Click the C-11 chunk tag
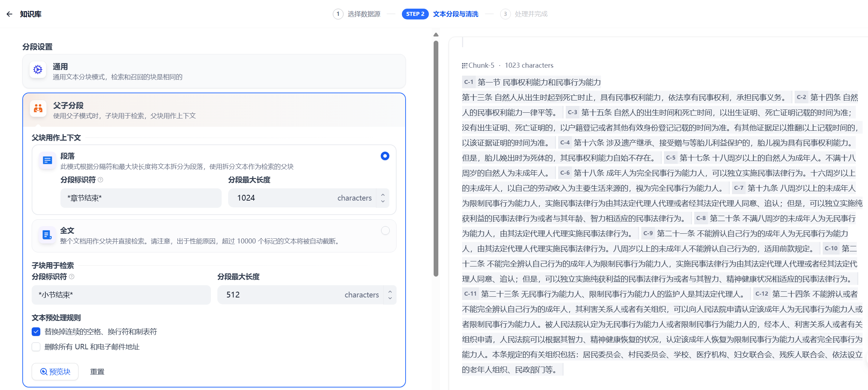868x390 pixels. [x=470, y=294]
